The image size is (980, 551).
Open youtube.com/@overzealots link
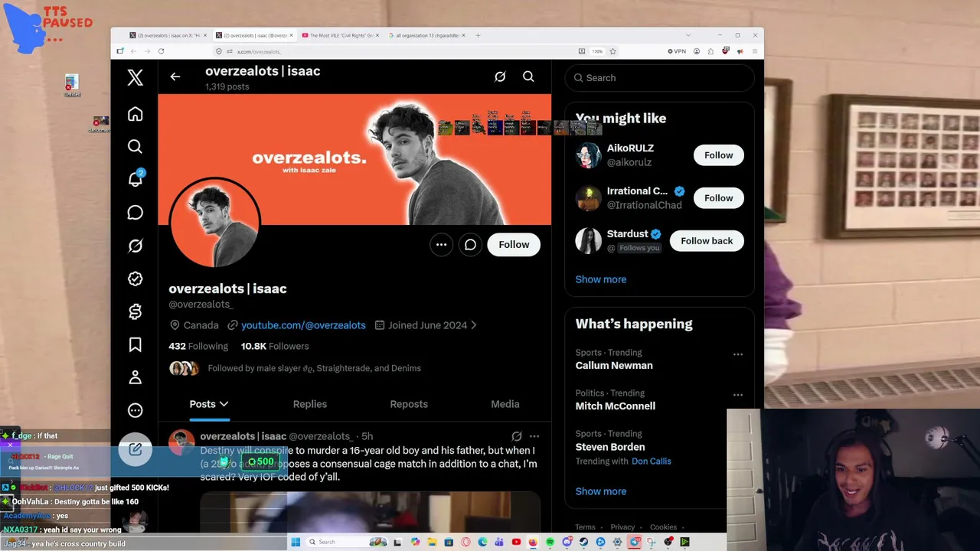(x=303, y=325)
